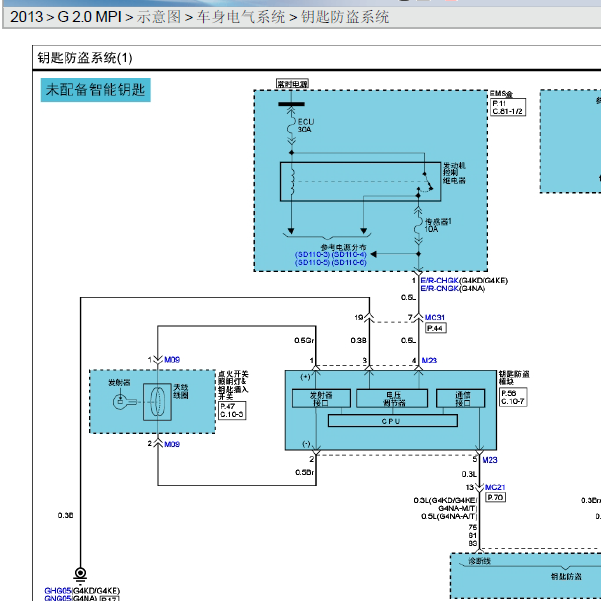This screenshot has height=601, width=601.
Task: Open the P.47 C.10-3 reference box
Action: (x=232, y=411)
